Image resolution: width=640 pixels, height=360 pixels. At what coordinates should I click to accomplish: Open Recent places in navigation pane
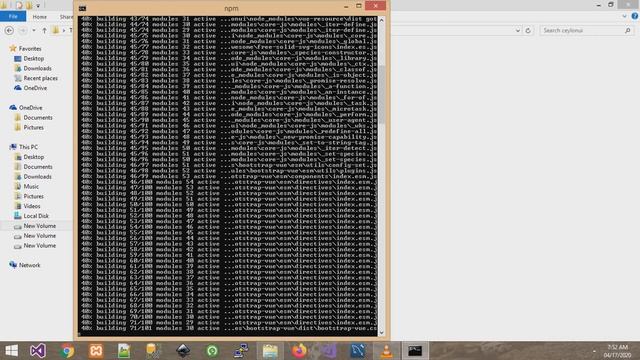coord(40,78)
